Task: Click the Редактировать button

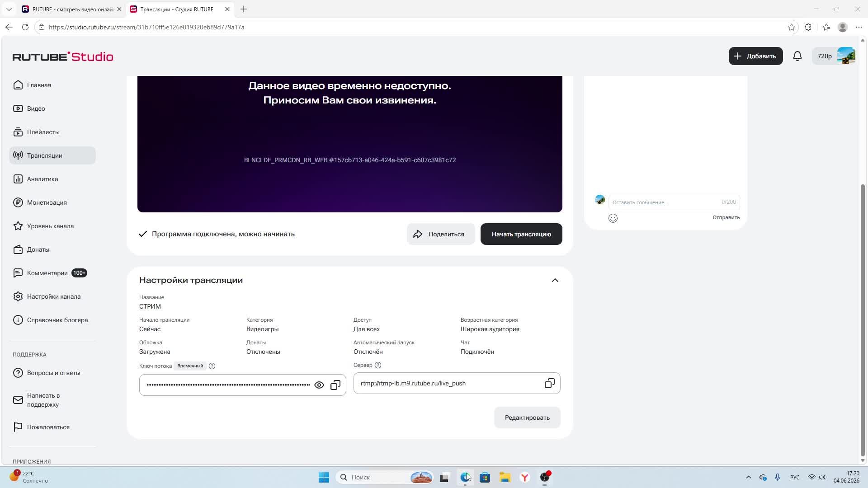Action: coord(527,418)
